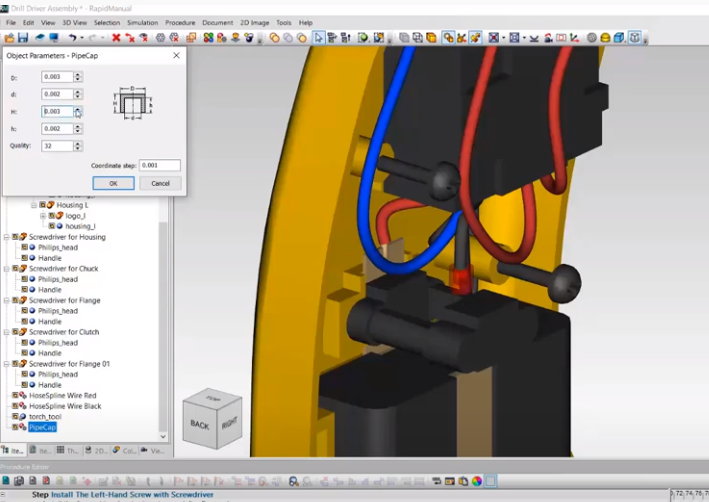Click the color wheel icon in Procedure Editor

coord(477,481)
